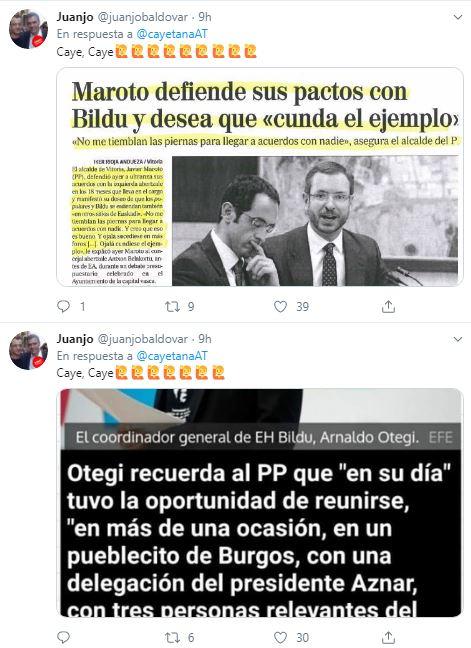
Task: Open @cayetanaAT mention in first tweet
Action: 171,34
